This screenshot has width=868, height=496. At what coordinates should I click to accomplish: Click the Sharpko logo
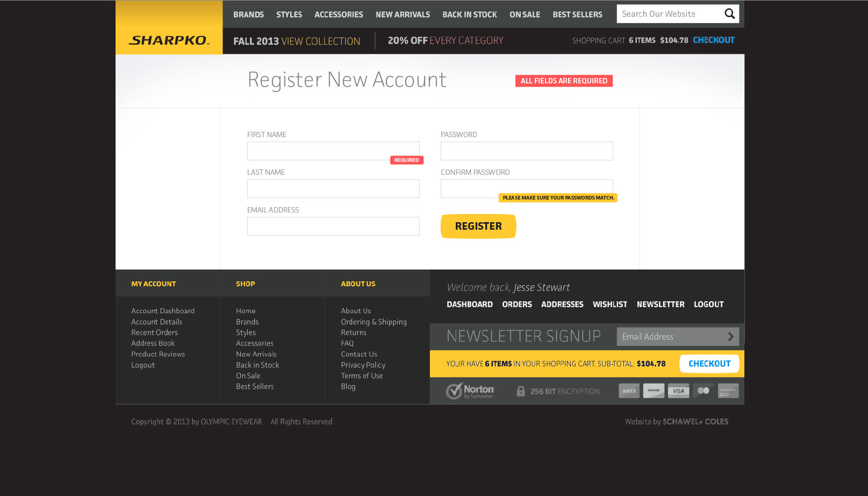click(x=169, y=40)
